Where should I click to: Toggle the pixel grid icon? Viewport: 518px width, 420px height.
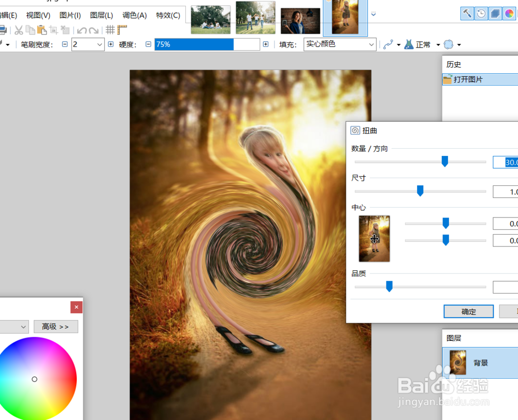(110, 31)
